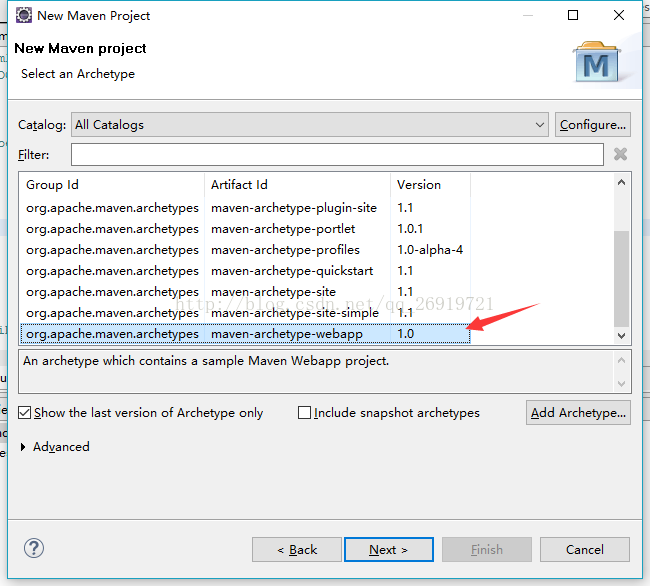650x586 pixels.
Task: Click version 1.0-alpha-4 cell
Action: click(430, 250)
